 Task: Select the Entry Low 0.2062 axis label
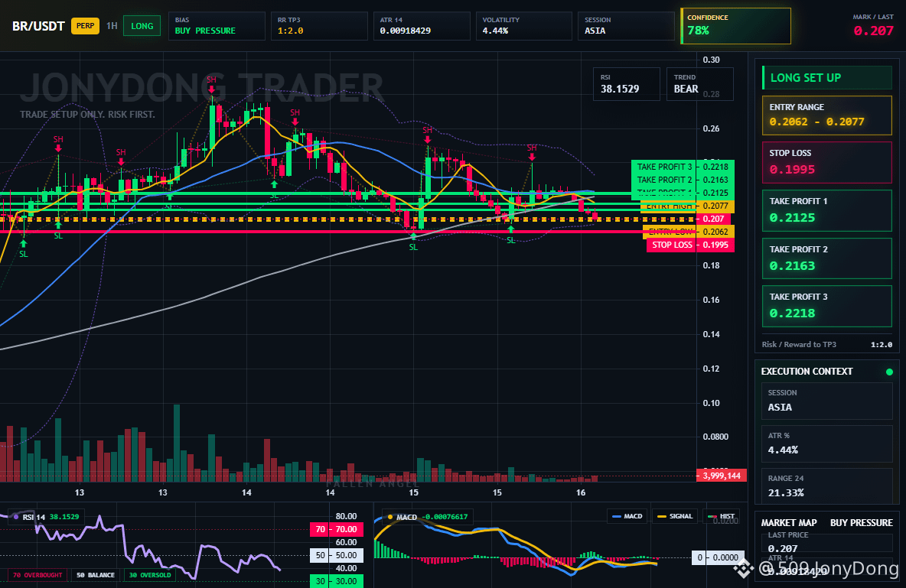tap(688, 232)
